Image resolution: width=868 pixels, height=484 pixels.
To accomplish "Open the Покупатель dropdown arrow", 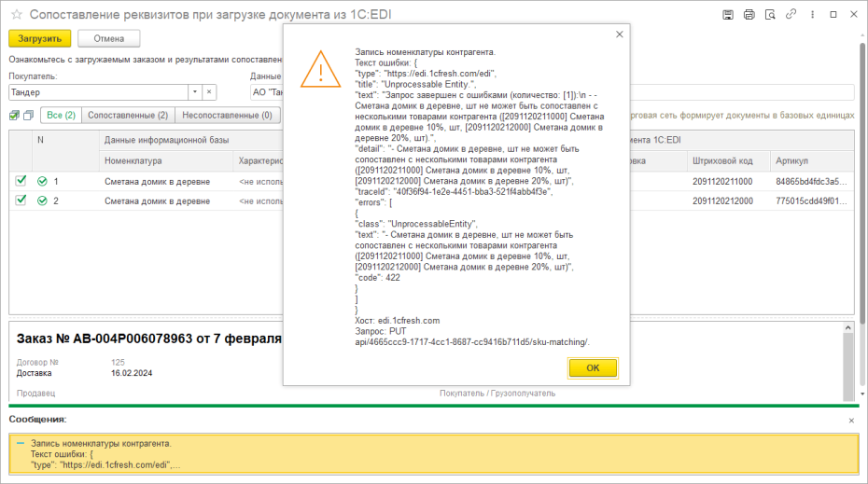I will tap(195, 92).
